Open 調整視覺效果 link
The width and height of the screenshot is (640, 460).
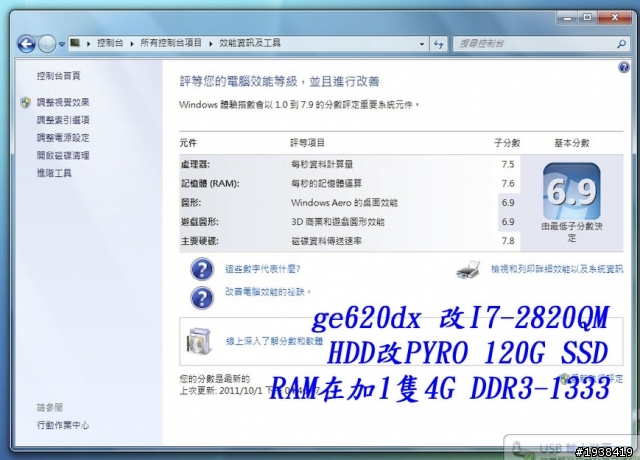[63, 102]
